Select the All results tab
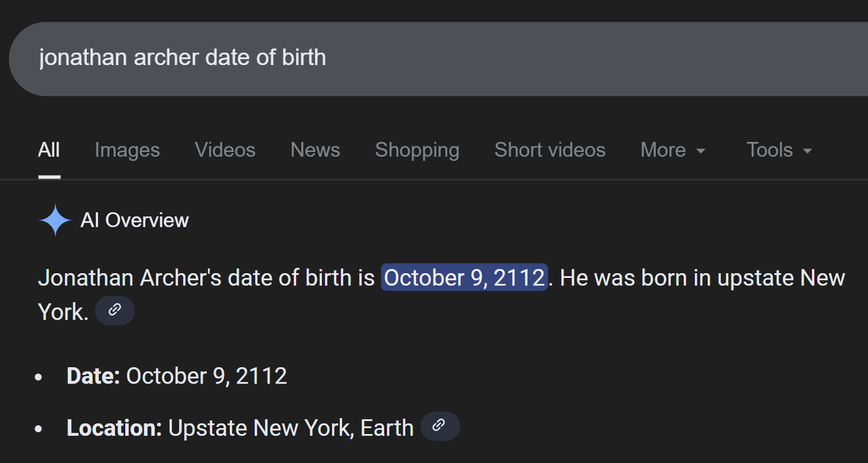 point(49,150)
